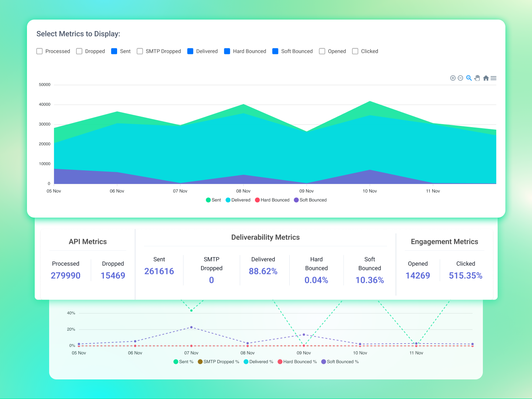
Task: Disable the Hard Bounced checkbox
Action: pos(227,51)
